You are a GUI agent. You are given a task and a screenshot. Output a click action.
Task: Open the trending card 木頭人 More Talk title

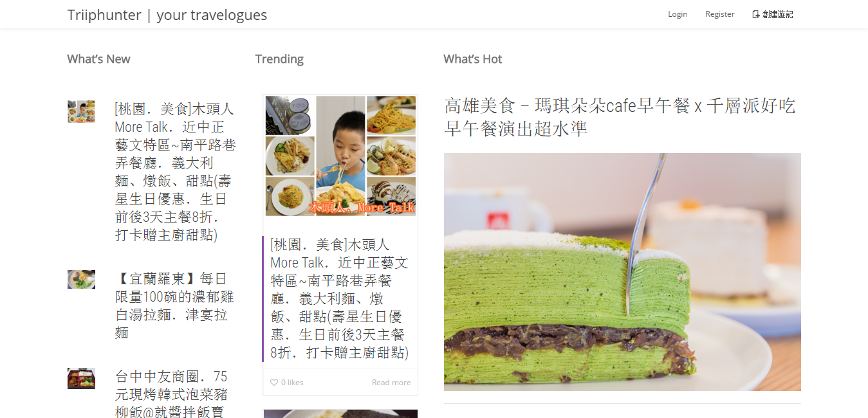340,298
